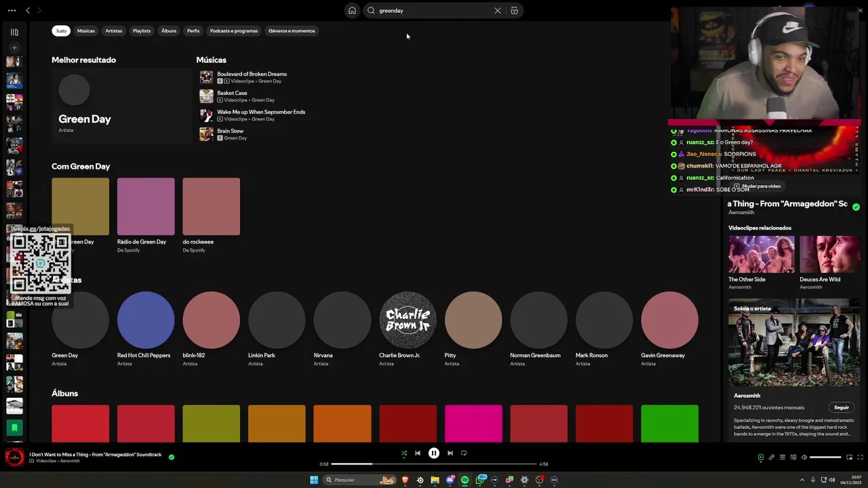Viewport: 868px width, 488px height.
Task: Open the do rockeeee playlist
Action: point(211,216)
